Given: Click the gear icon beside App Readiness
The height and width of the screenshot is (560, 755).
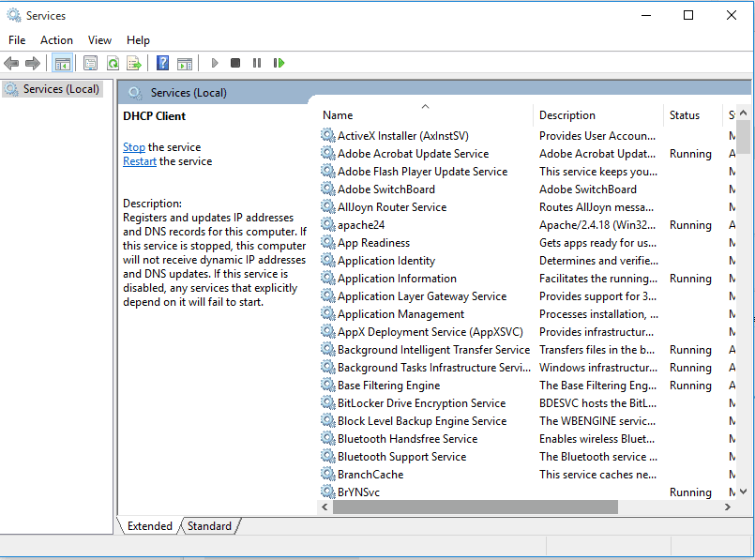Looking at the screenshot, I should pos(328,242).
